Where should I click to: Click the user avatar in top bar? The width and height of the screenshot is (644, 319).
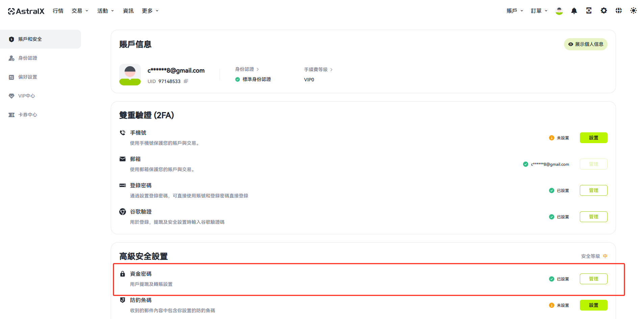559,11
